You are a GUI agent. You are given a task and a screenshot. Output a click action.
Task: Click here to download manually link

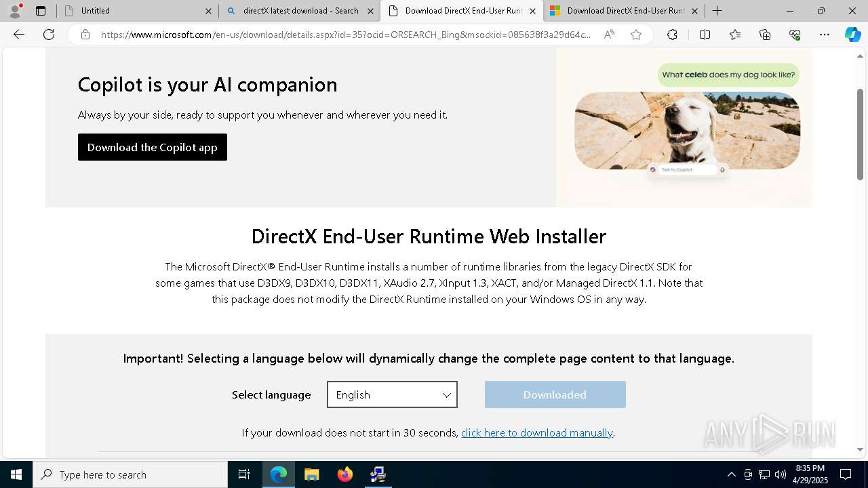537,432
